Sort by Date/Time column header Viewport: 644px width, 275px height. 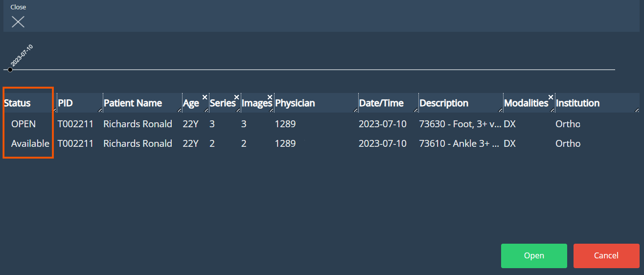pyautogui.click(x=381, y=103)
